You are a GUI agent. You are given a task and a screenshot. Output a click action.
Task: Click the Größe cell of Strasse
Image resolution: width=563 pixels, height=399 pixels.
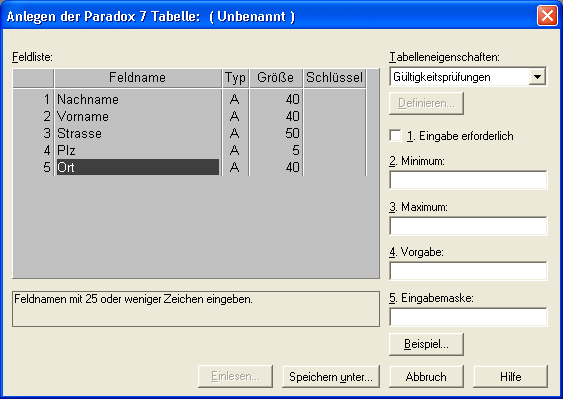coord(276,133)
